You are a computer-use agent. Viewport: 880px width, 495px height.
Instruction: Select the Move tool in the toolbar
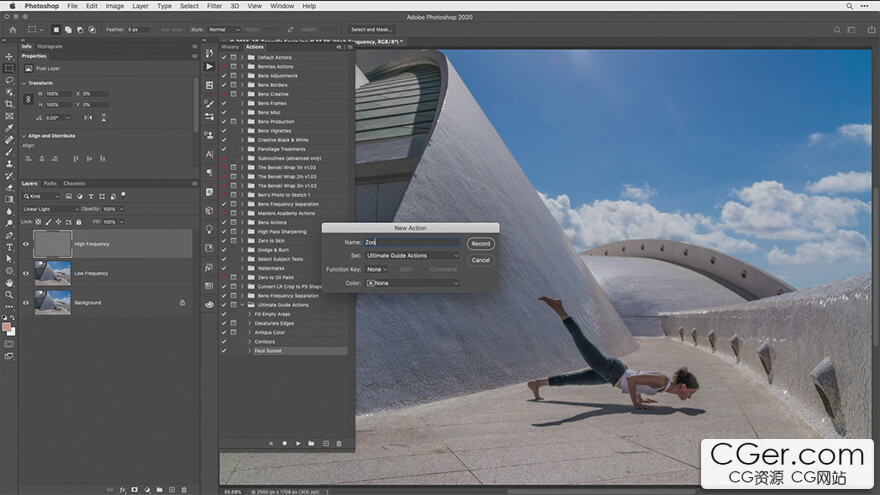(9, 57)
